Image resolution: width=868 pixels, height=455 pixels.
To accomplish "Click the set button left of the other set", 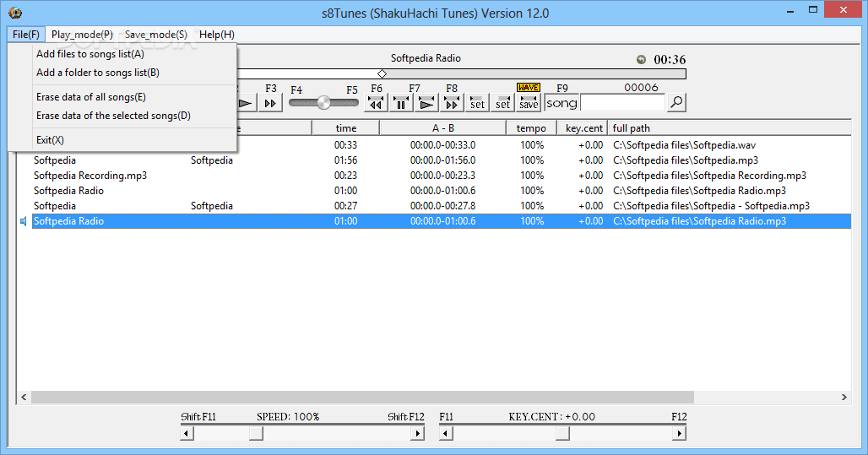I will tap(477, 103).
